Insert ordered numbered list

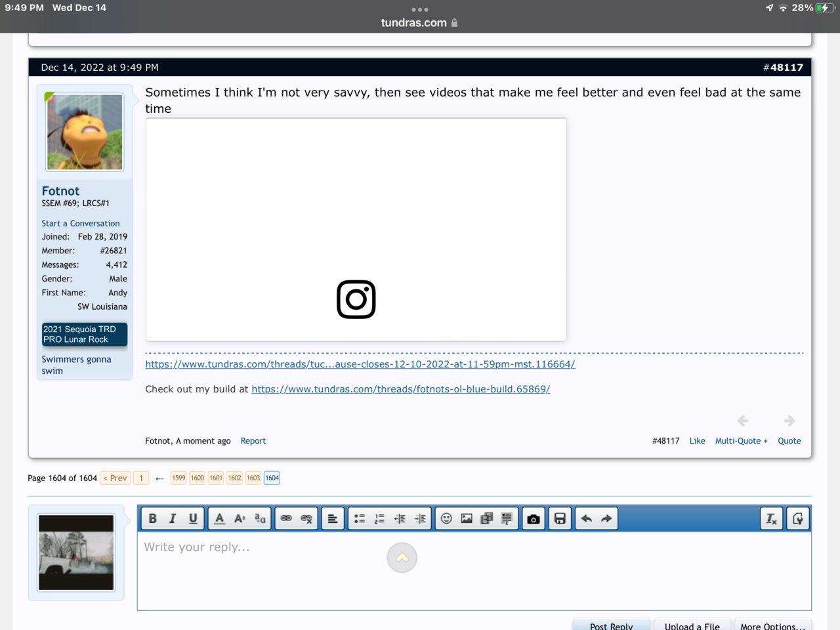coord(379,518)
